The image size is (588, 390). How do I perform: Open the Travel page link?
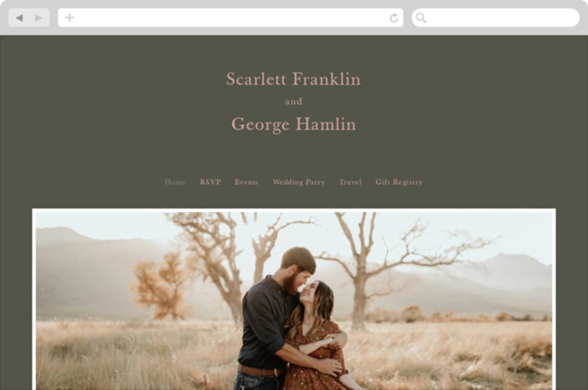tap(350, 182)
